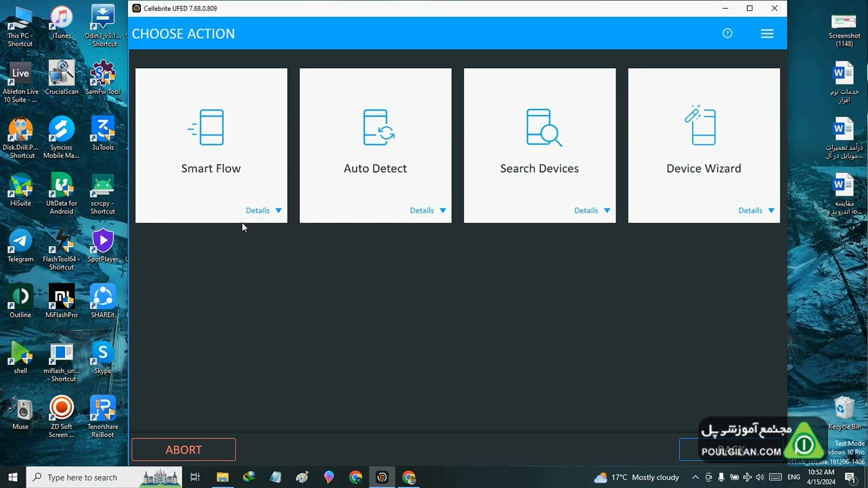Image resolution: width=868 pixels, height=488 pixels.
Task: Click the Search Devices label text
Action: pos(539,168)
